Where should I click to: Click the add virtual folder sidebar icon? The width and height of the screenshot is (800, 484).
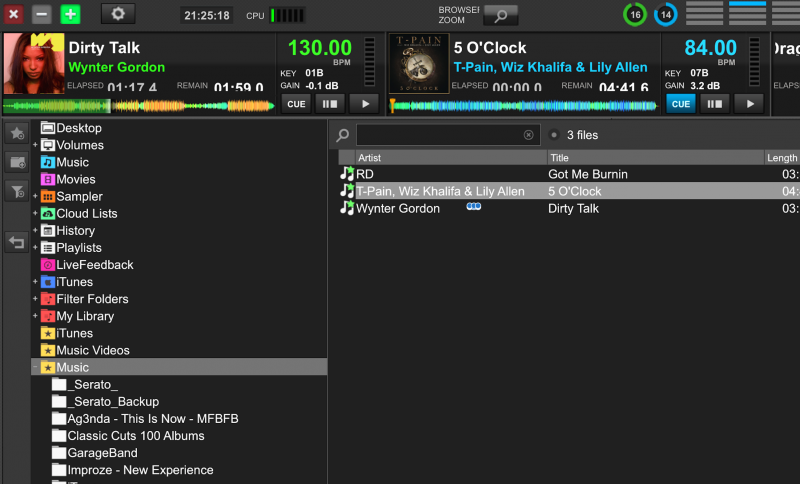[x=17, y=163]
